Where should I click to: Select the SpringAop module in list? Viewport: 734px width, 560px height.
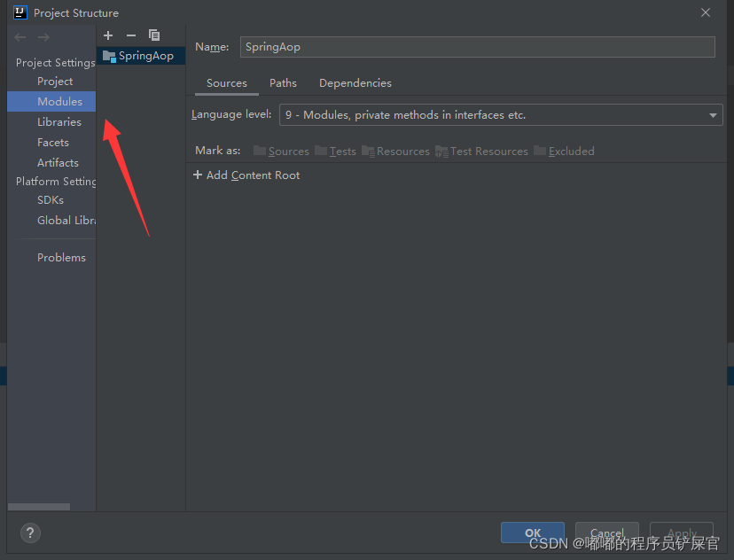click(x=141, y=56)
